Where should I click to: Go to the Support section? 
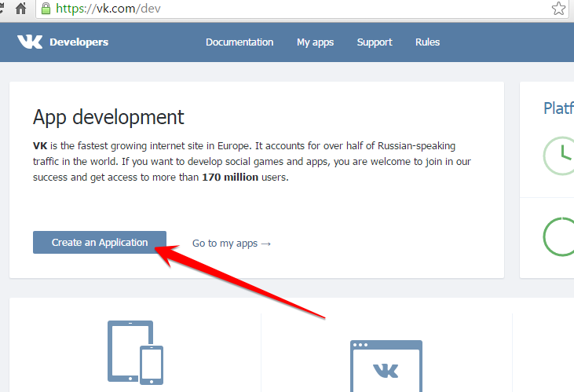coord(375,42)
